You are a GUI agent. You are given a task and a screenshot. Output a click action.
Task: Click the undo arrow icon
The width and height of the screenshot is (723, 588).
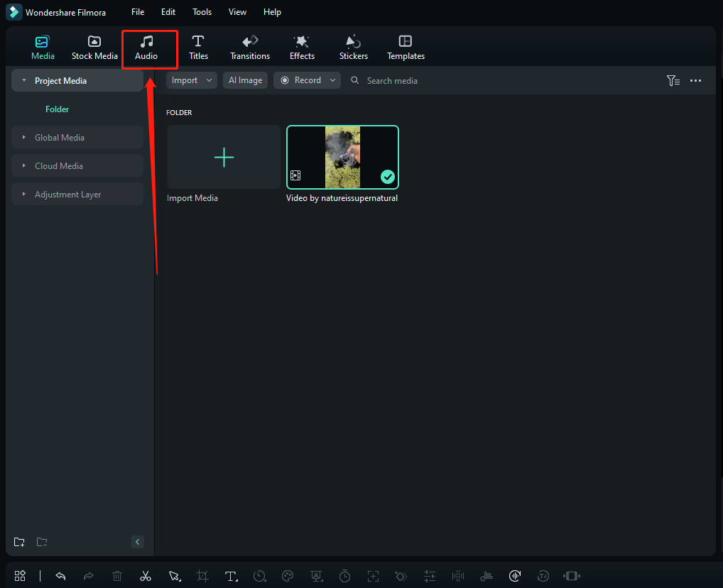60,576
